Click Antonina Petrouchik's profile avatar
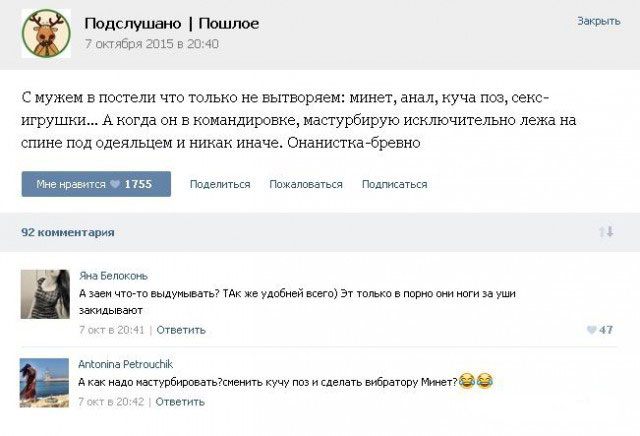The width and height of the screenshot is (640, 436). [x=44, y=383]
